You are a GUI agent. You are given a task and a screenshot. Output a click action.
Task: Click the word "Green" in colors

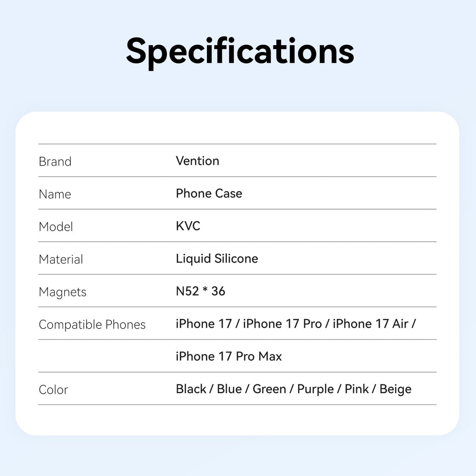(269, 389)
